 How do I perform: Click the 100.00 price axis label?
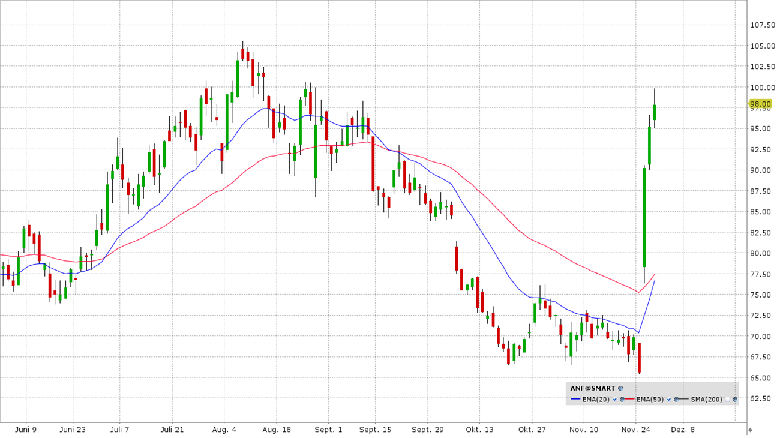click(x=763, y=88)
